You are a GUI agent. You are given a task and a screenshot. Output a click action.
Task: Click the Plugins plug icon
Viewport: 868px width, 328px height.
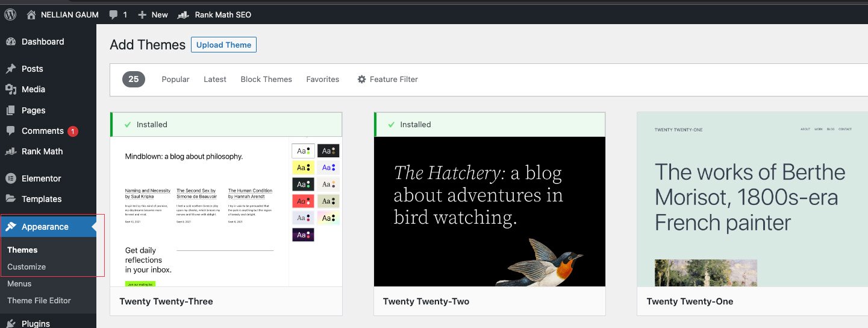point(11,323)
